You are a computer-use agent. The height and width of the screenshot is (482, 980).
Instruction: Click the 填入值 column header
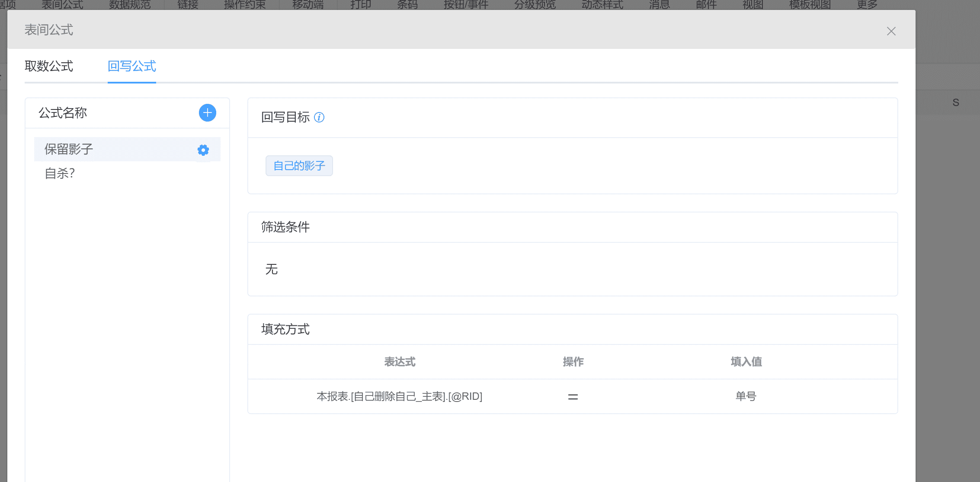pos(746,362)
